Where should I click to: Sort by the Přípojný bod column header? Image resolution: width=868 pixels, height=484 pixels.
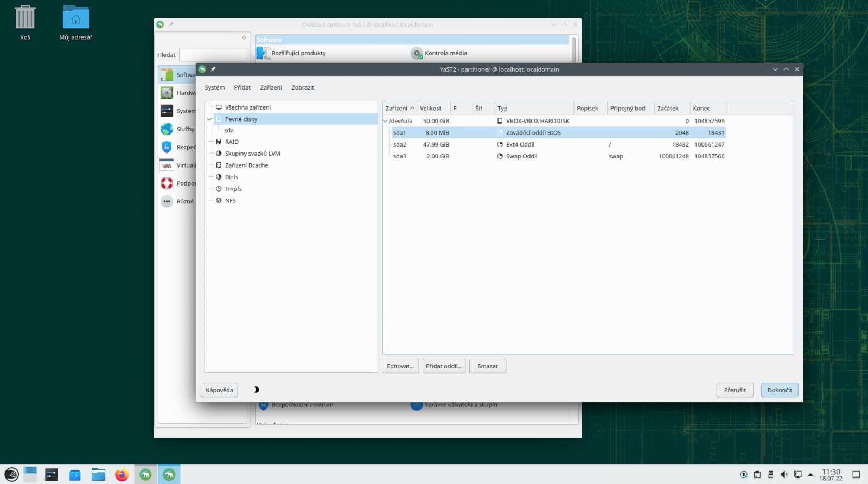630,109
